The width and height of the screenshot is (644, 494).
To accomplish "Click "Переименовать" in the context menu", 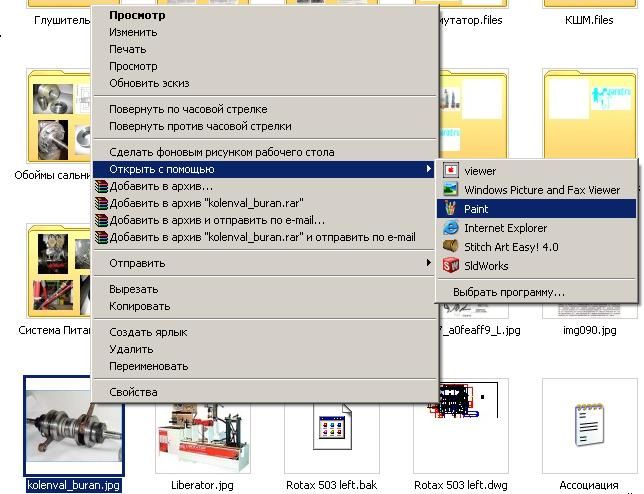I will pyautogui.click(x=148, y=366).
